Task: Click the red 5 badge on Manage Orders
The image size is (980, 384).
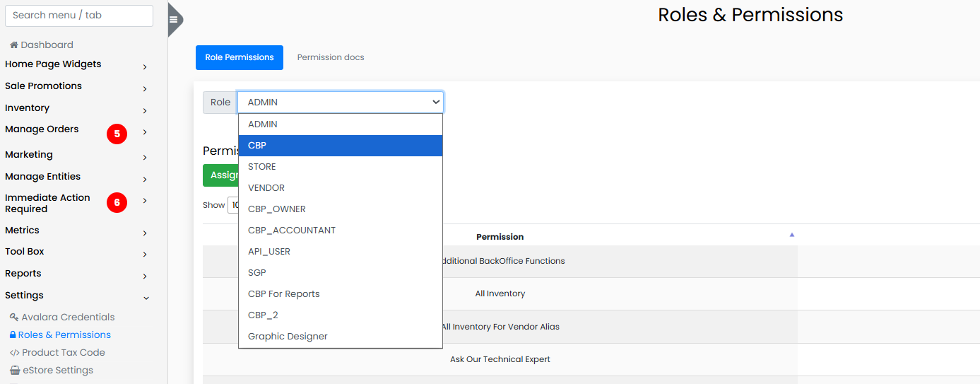Action: (x=117, y=134)
